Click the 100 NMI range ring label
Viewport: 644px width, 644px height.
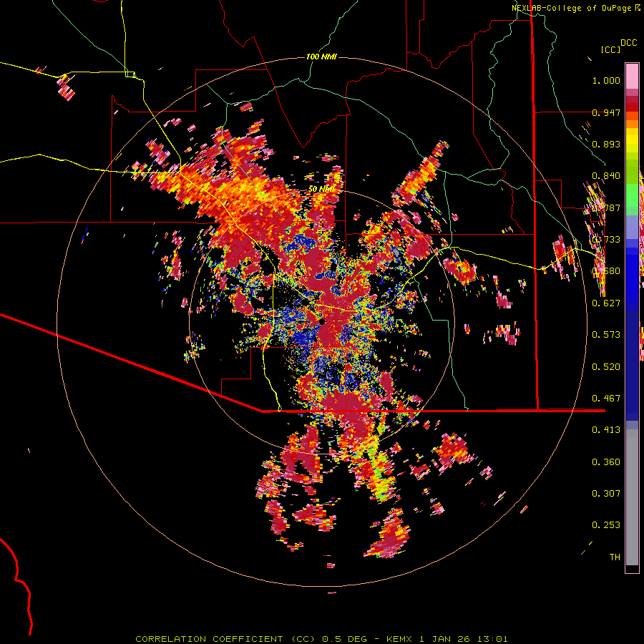[321, 57]
